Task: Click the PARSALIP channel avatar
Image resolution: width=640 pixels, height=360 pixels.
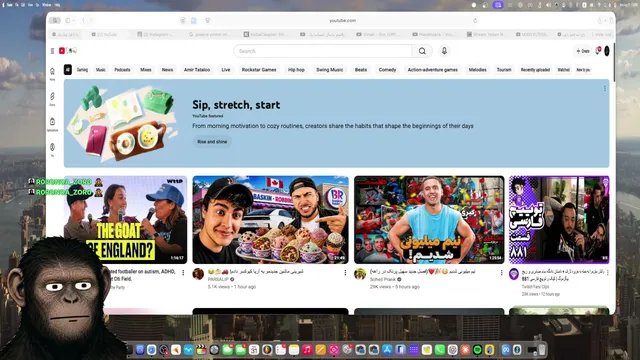Action: click(x=198, y=274)
